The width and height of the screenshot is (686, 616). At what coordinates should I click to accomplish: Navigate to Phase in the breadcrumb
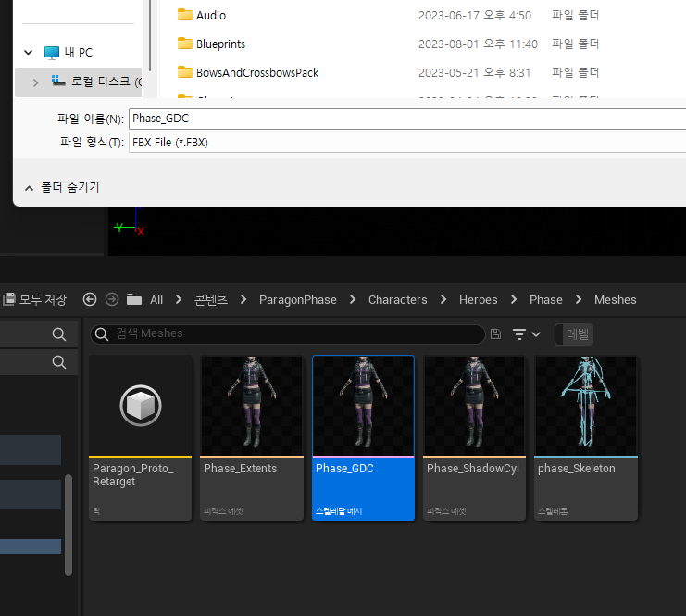click(545, 299)
